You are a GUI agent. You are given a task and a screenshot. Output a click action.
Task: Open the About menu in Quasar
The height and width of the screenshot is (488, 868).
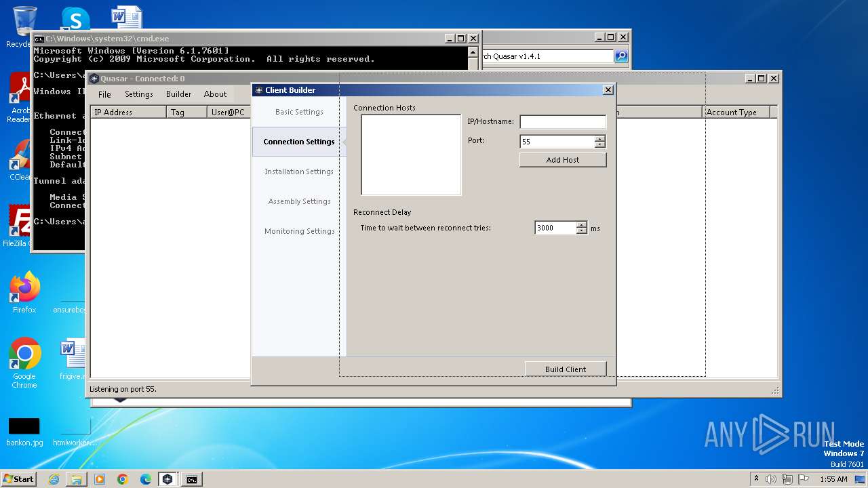point(216,94)
